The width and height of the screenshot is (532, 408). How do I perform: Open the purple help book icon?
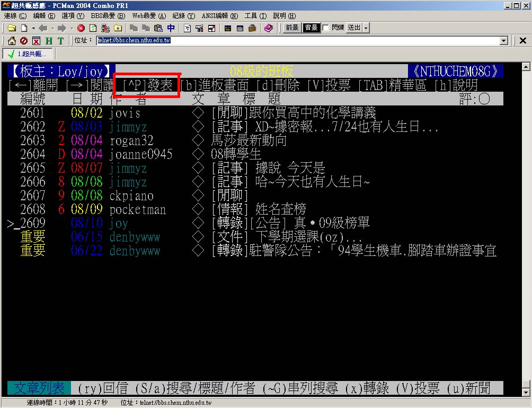tap(269, 28)
